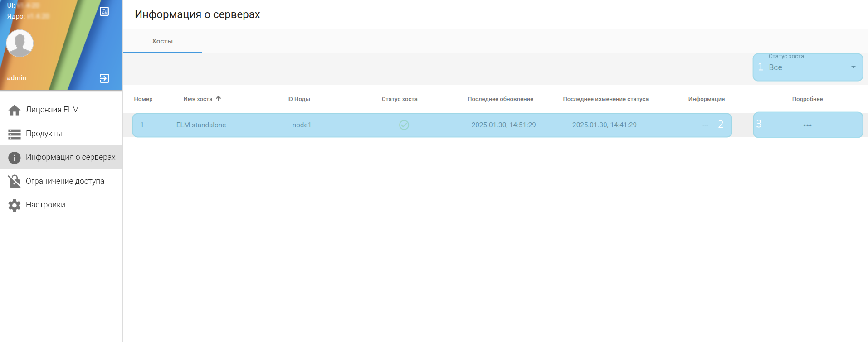The height and width of the screenshot is (342, 868).
Task: Open the Настройки page
Action: coord(61,205)
